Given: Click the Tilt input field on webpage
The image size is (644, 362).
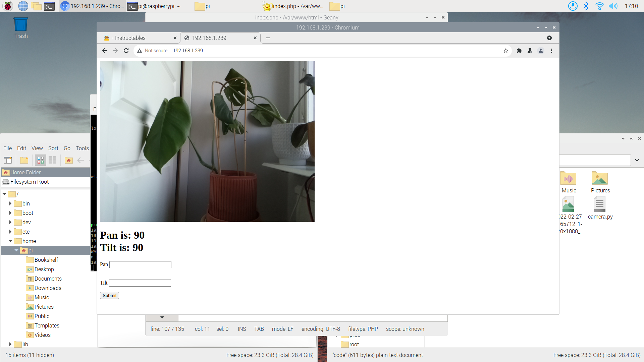Looking at the screenshot, I should (x=140, y=283).
